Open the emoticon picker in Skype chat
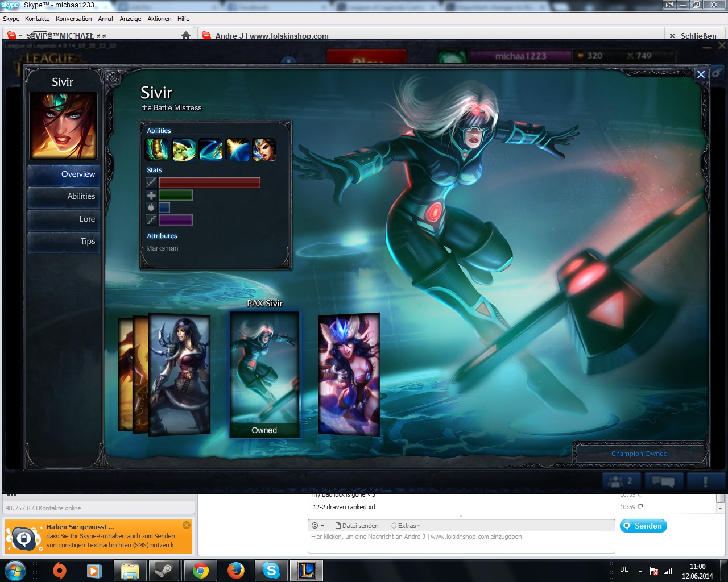 [318, 526]
